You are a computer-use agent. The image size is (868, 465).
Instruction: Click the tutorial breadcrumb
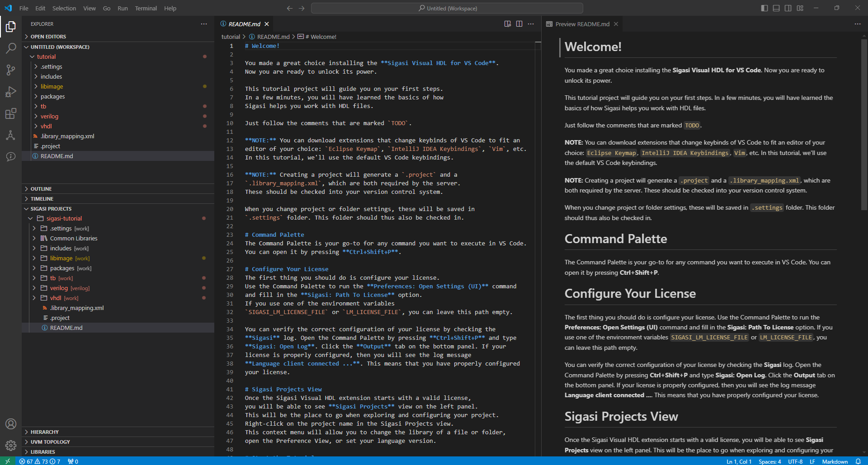pos(231,37)
